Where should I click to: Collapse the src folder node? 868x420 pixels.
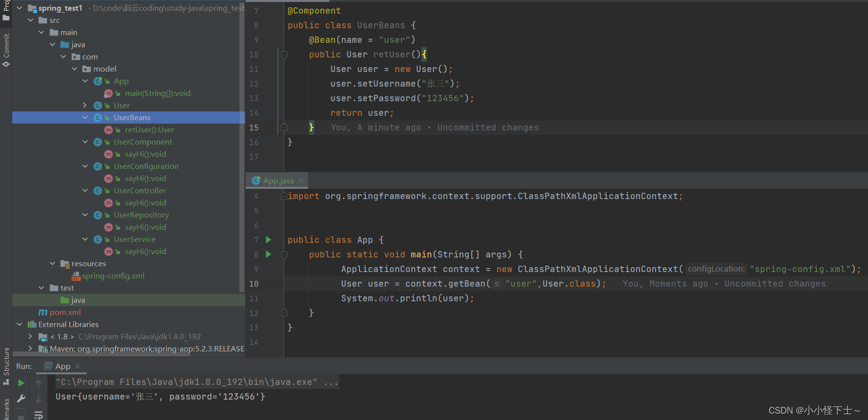click(x=31, y=20)
